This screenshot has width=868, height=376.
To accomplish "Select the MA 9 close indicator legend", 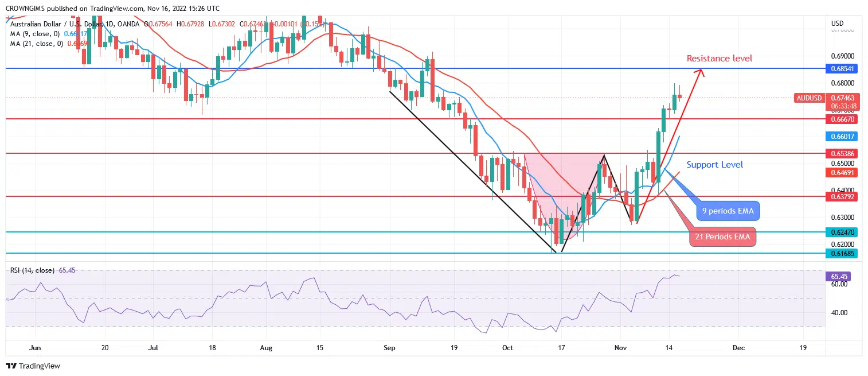I will coord(34,34).
